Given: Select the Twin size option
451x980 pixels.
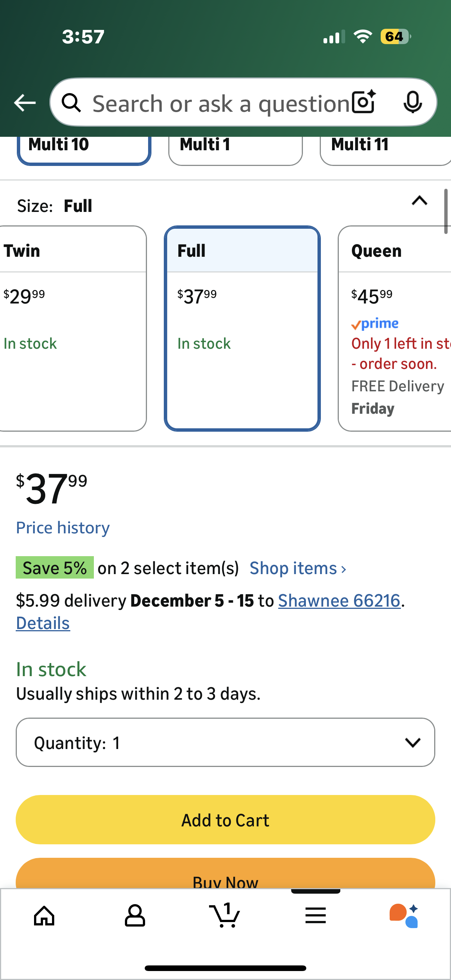Looking at the screenshot, I should coord(72,328).
